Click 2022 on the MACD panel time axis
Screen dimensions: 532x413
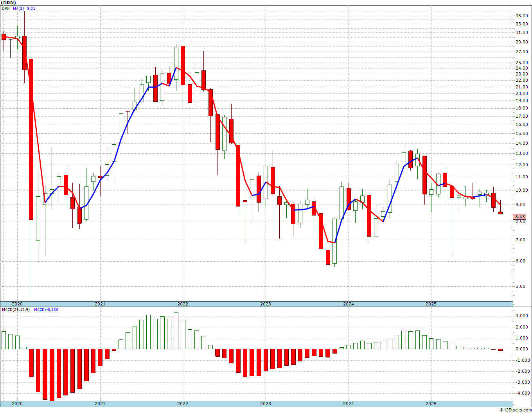(183, 404)
